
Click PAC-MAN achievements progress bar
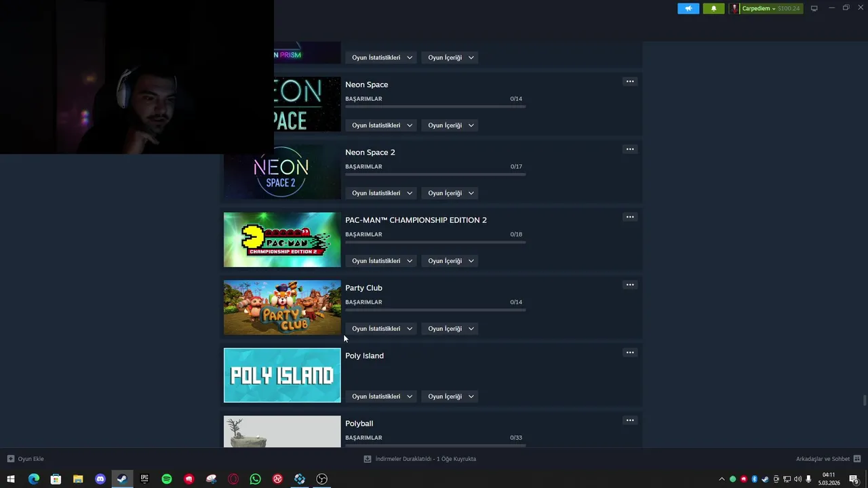[x=435, y=243]
